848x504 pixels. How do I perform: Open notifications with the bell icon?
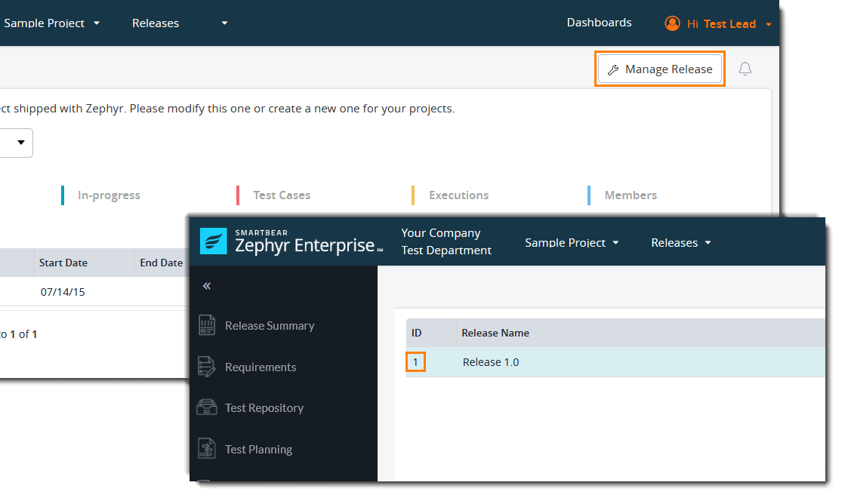[745, 69]
